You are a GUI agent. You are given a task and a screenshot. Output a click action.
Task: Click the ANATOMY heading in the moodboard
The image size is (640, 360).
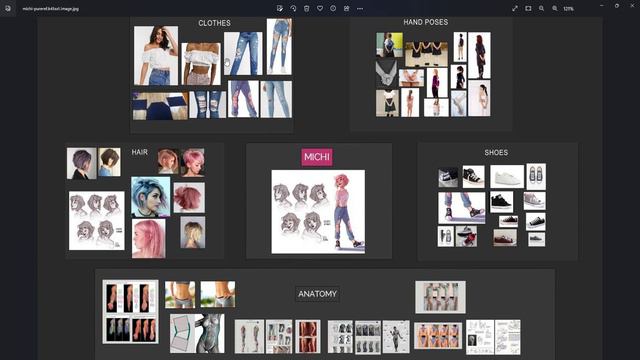coord(317,294)
